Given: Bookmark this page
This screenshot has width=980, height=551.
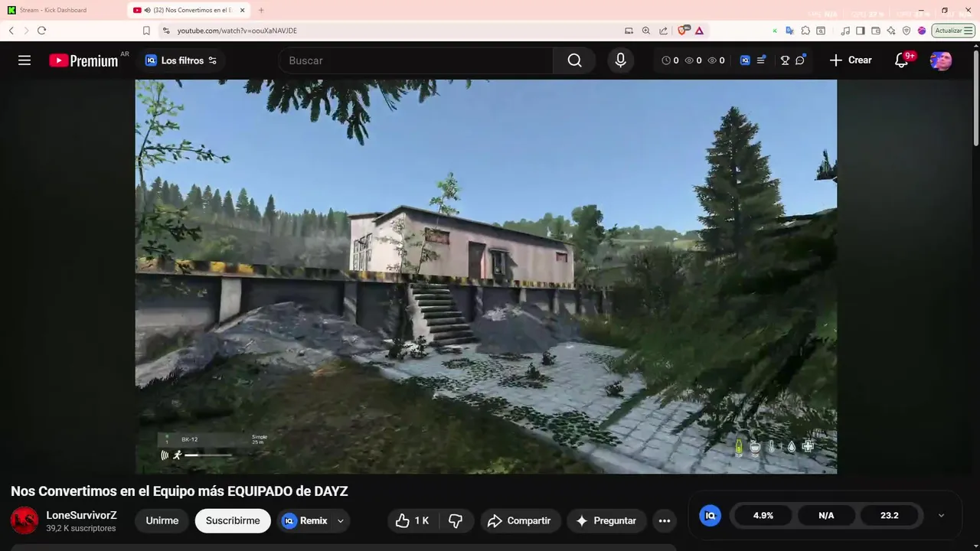Looking at the screenshot, I should click(x=146, y=31).
